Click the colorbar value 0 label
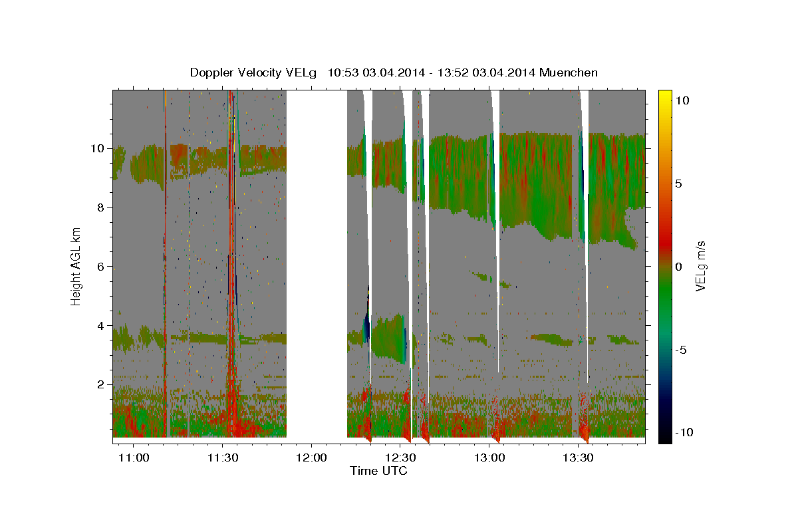This screenshot has width=798, height=532. [x=679, y=267]
